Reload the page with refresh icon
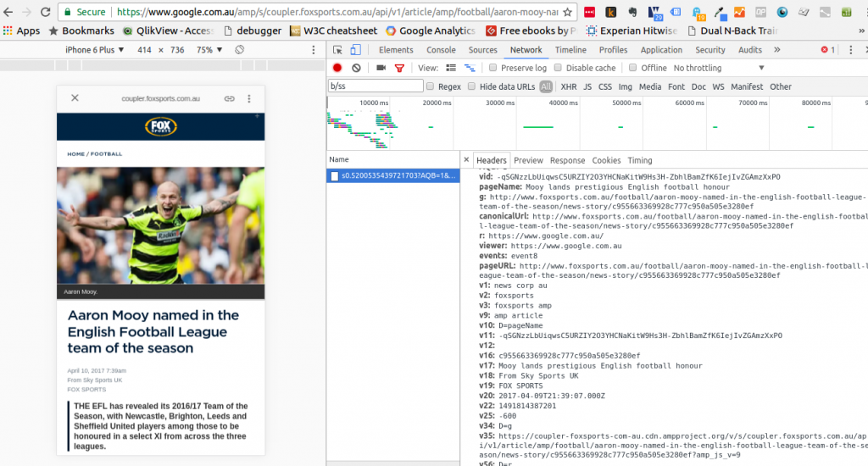Image resolution: width=868 pixels, height=466 pixels. (x=46, y=12)
